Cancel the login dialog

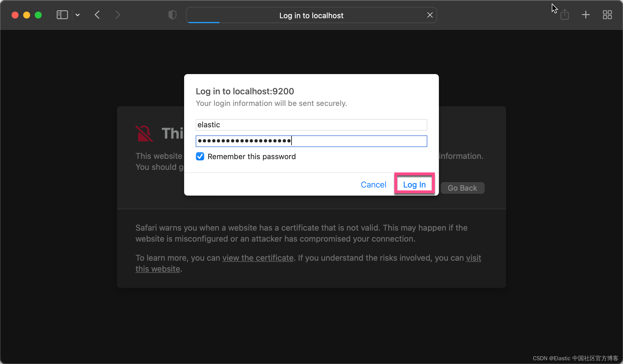tap(373, 185)
